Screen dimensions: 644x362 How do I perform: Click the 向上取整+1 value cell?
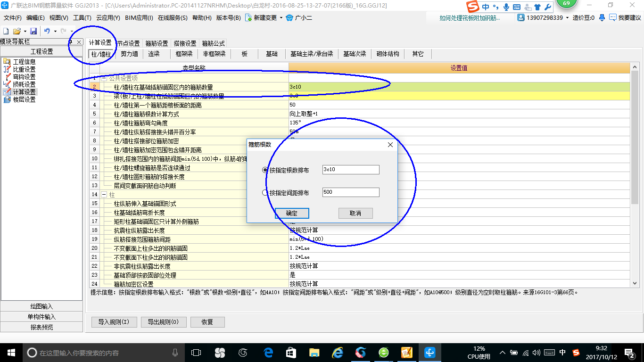coord(459,114)
